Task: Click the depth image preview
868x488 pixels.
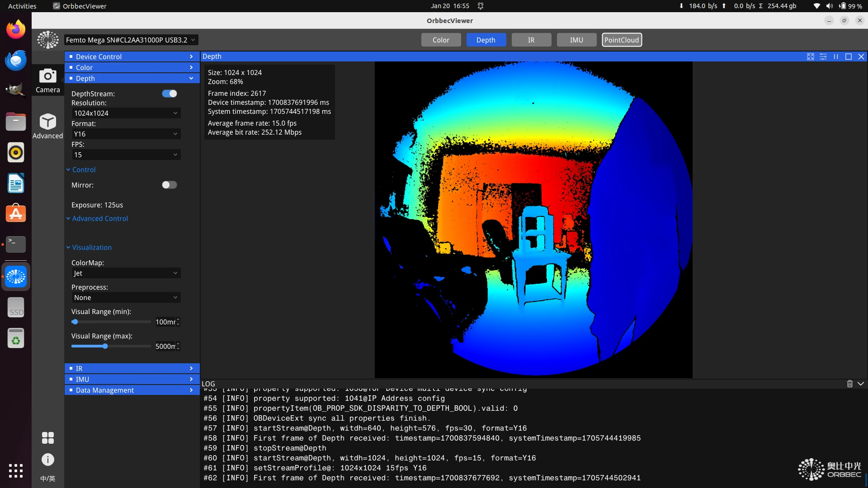Action: tap(533, 220)
